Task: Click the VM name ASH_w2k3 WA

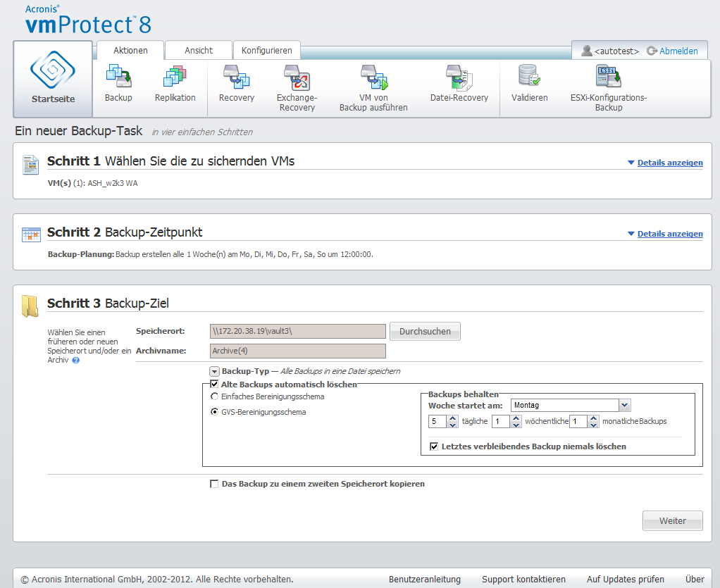Action: point(113,183)
